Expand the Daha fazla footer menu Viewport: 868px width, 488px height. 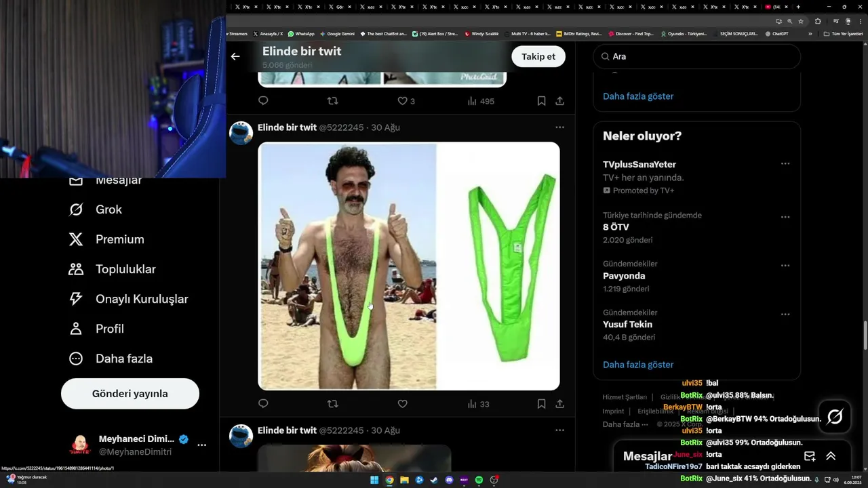[x=625, y=424]
